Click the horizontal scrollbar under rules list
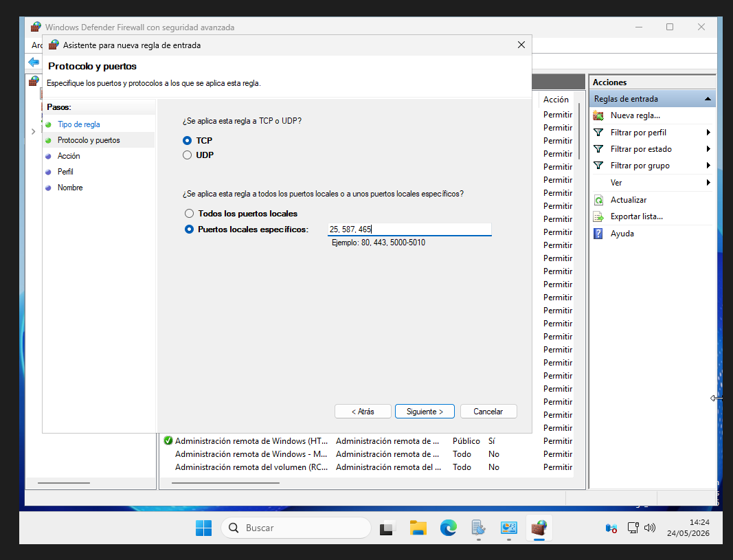Image resolution: width=733 pixels, height=560 pixels. click(x=225, y=483)
